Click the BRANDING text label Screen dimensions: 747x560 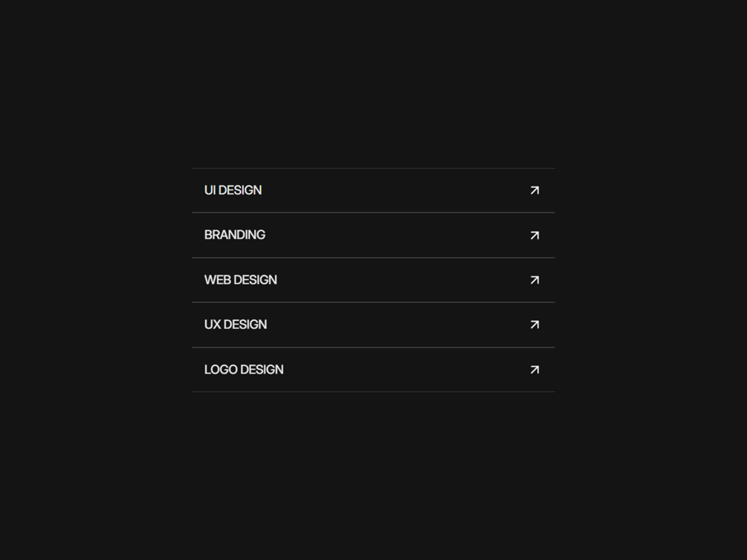tap(234, 235)
